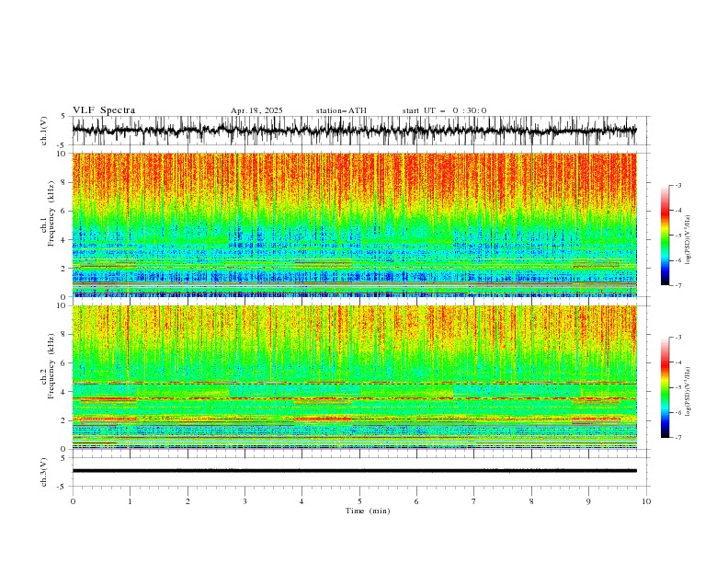Click the ch.2 PSD color scale bar

pos(665,387)
